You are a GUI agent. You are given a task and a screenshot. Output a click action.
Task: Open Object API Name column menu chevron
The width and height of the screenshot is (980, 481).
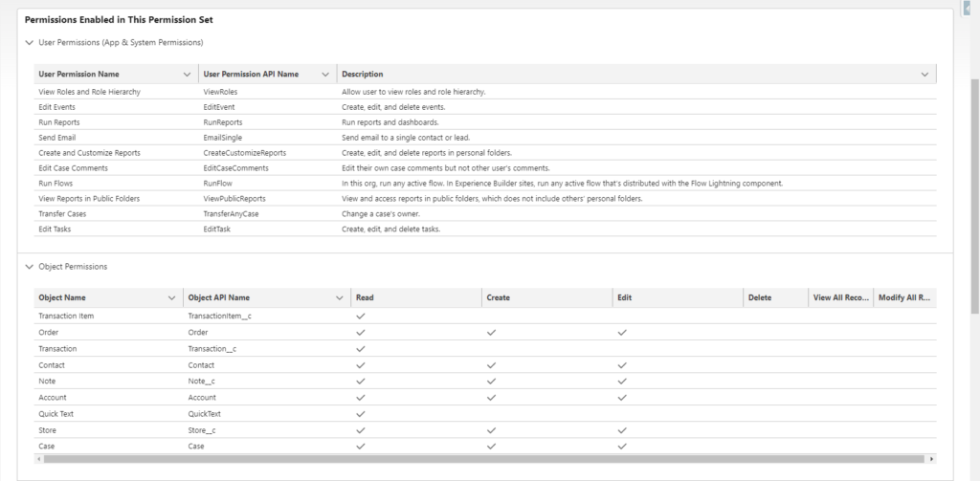point(340,298)
